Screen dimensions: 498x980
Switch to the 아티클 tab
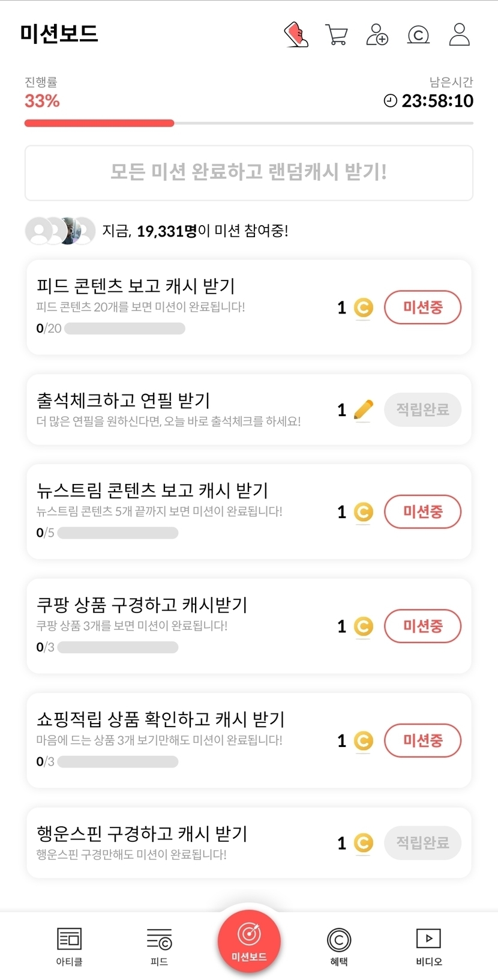point(69,946)
